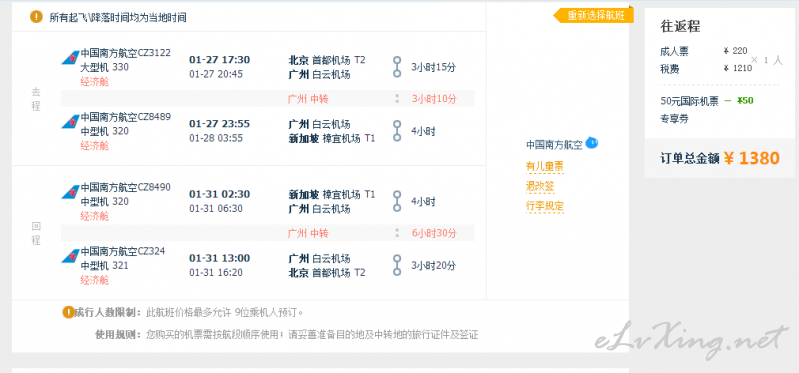Click aircraft type 中型机 321

click(x=104, y=265)
